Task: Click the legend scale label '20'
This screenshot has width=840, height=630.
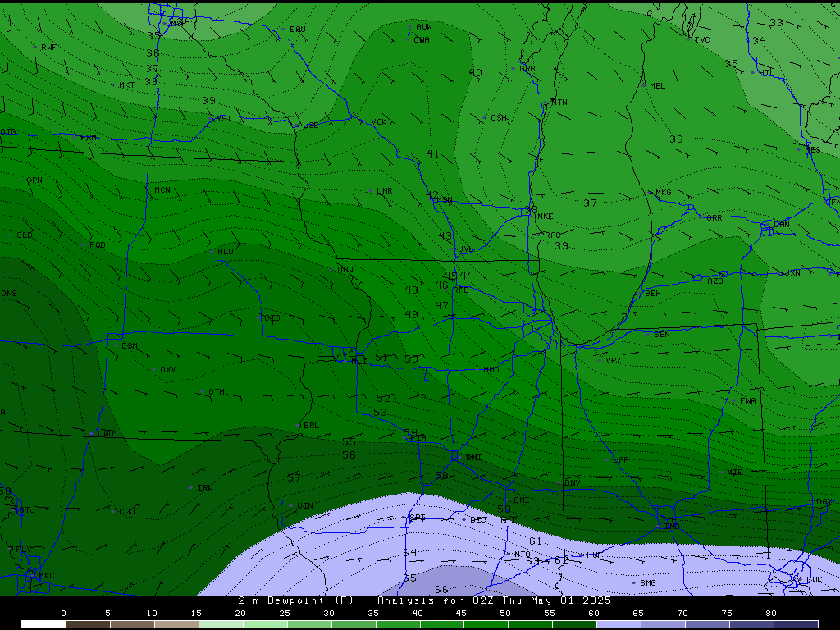Action: pyautogui.click(x=240, y=614)
